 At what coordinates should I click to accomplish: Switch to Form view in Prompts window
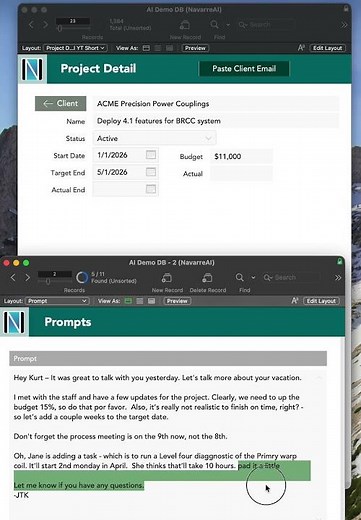pos(128,301)
